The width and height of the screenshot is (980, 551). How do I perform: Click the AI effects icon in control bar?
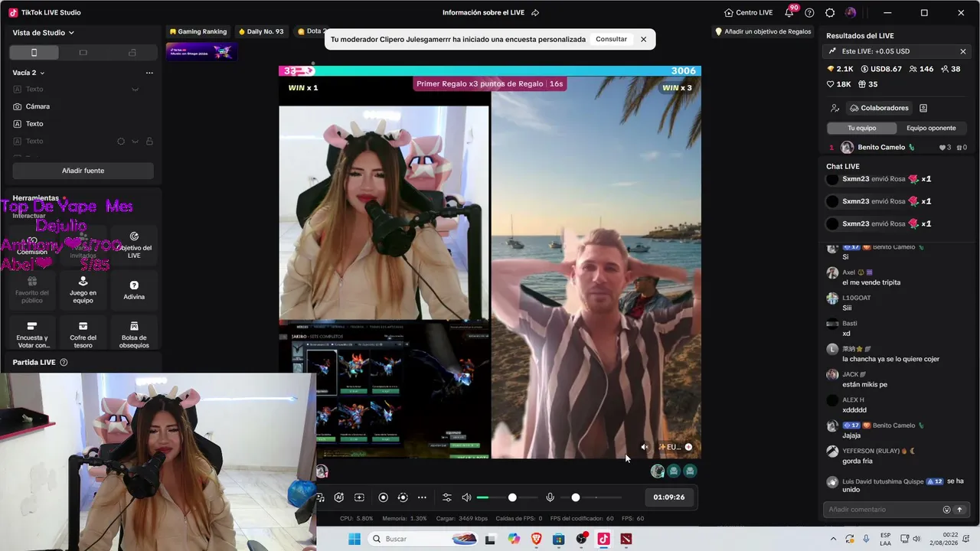(x=339, y=497)
